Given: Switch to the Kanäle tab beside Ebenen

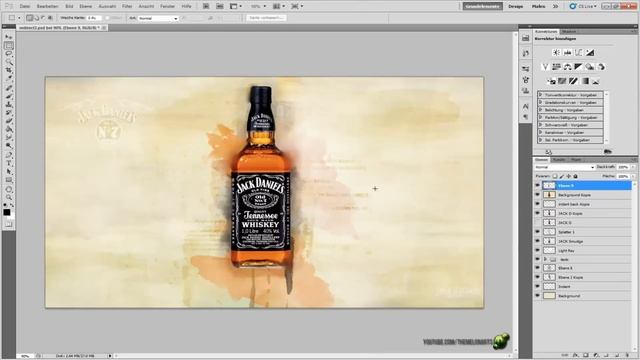Looking at the screenshot, I should click(559, 160).
